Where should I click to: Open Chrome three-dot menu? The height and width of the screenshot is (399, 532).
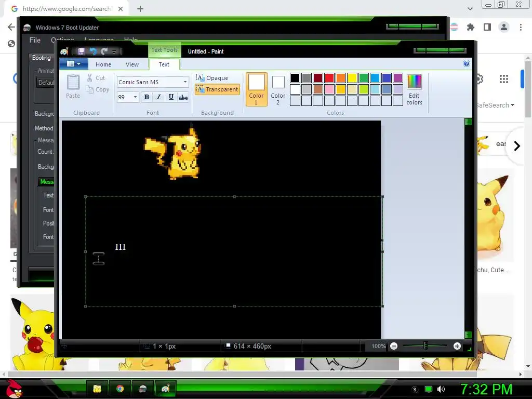(521, 27)
